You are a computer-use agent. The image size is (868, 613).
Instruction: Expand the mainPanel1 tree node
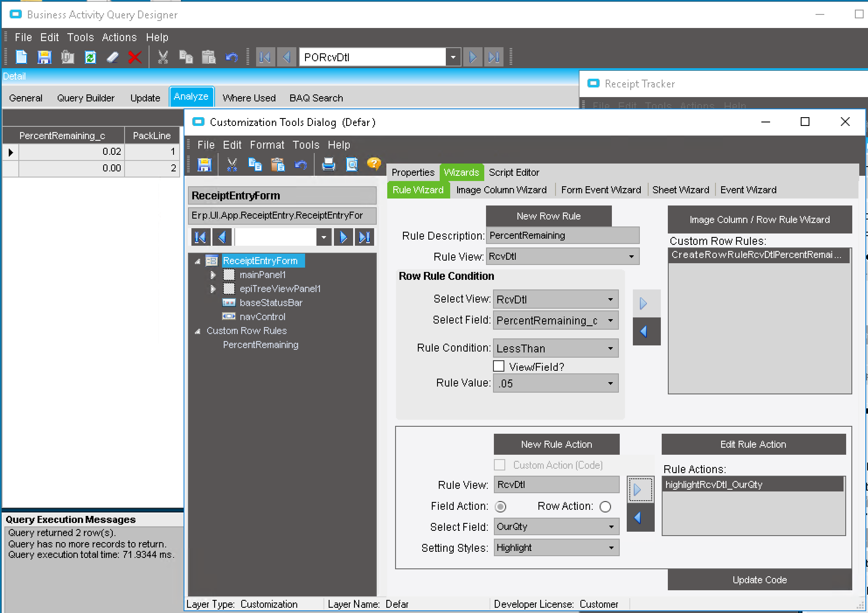click(x=213, y=275)
